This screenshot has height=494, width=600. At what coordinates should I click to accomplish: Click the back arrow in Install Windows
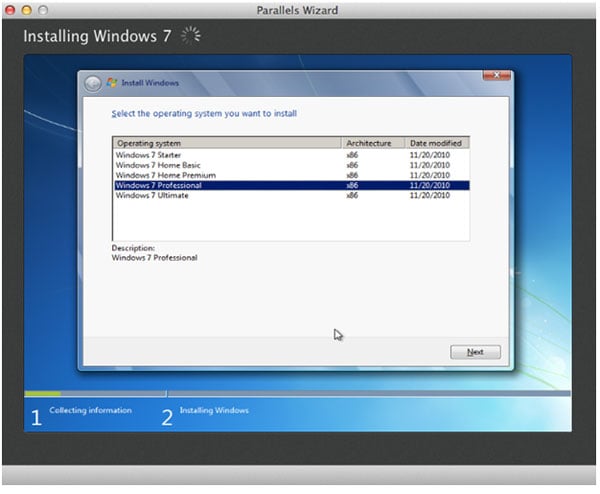(93, 83)
